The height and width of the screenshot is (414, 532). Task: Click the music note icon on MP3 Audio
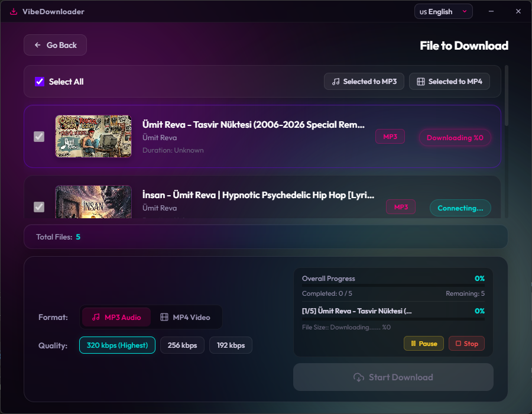point(96,317)
